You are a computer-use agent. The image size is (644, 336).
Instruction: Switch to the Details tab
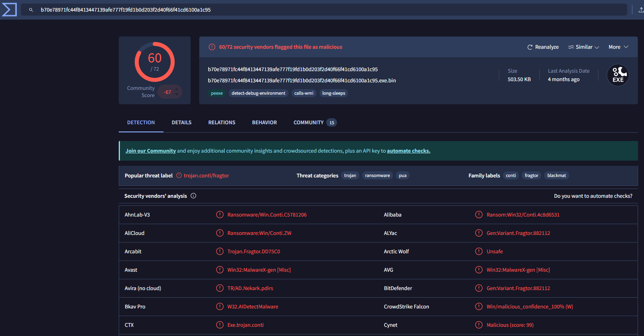click(x=181, y=123)
